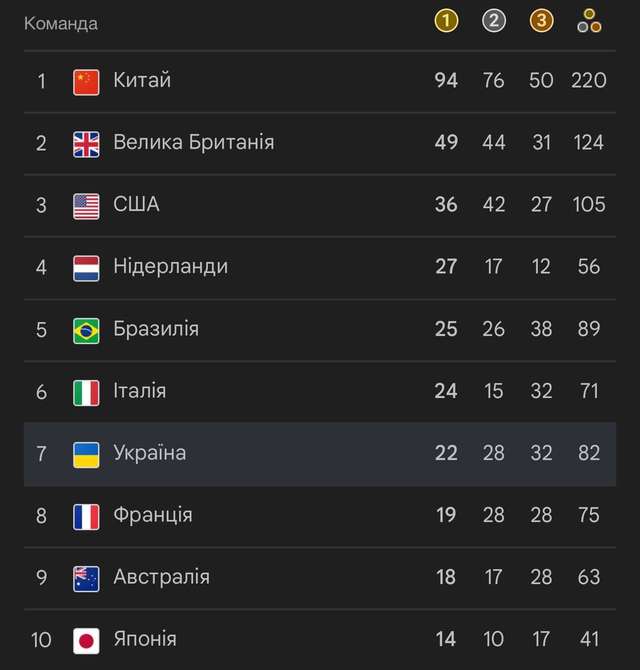Click the Команда column header

click(61, 23)
